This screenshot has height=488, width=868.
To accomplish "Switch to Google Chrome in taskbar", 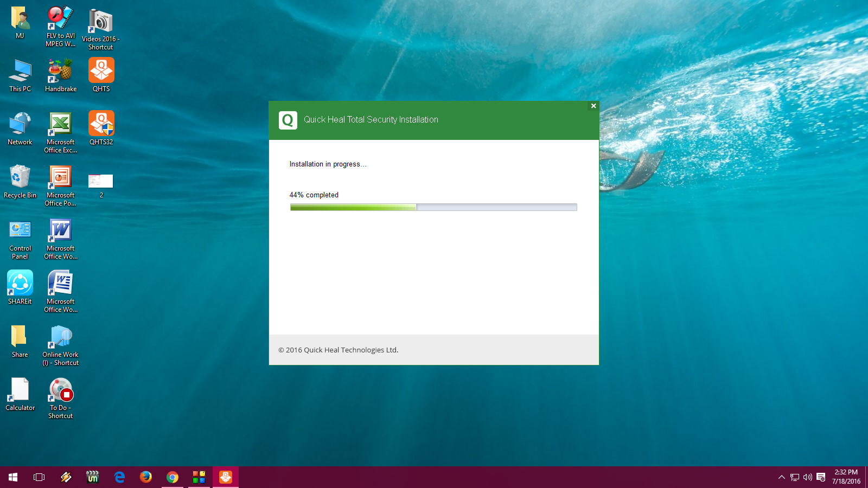I will tap(173, 477).
